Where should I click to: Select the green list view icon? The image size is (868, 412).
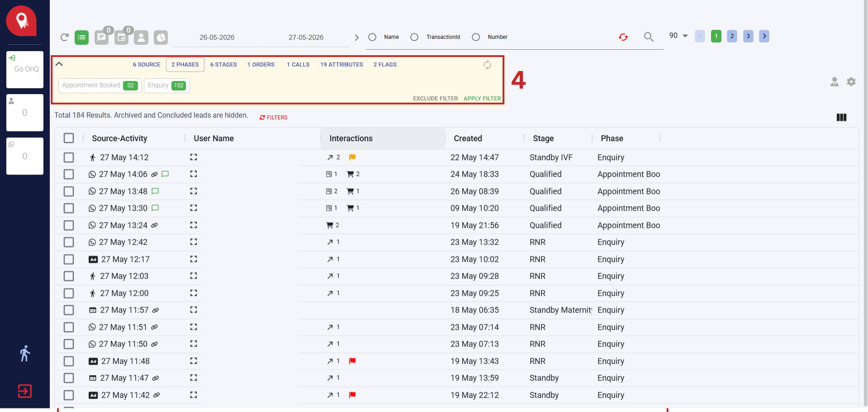click(82, 38)
